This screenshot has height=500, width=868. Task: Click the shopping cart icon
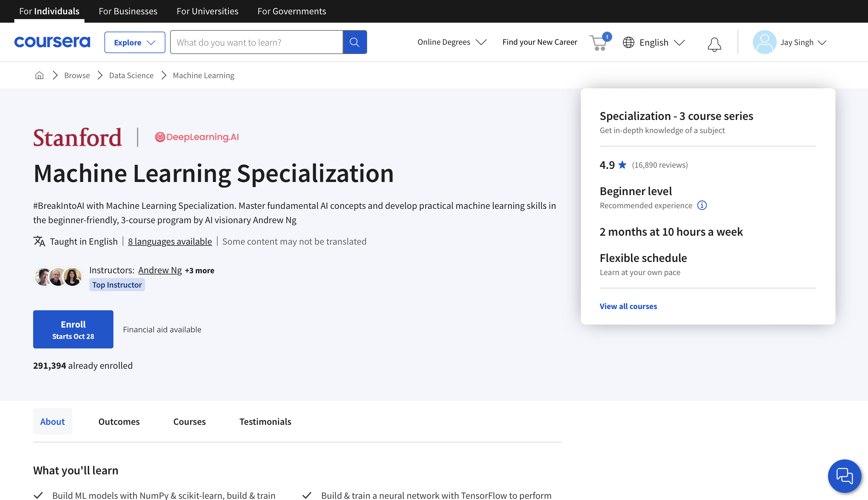point(598,42)
